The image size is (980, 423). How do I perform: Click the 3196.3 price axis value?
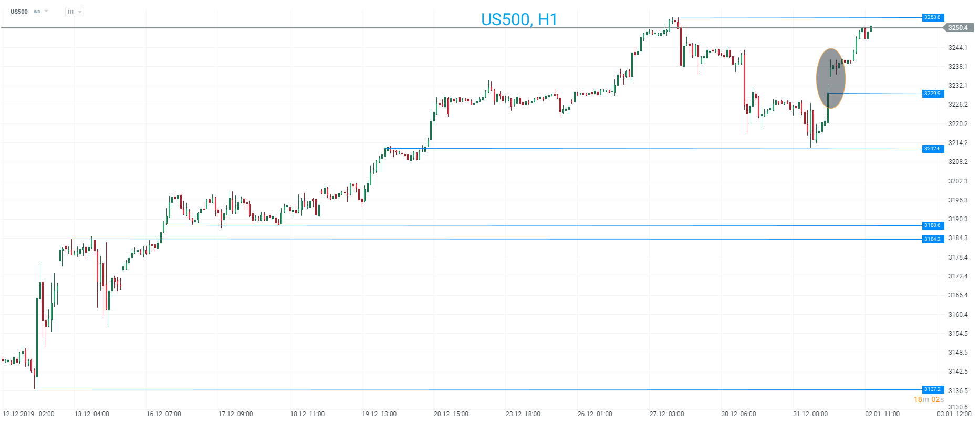957,200
